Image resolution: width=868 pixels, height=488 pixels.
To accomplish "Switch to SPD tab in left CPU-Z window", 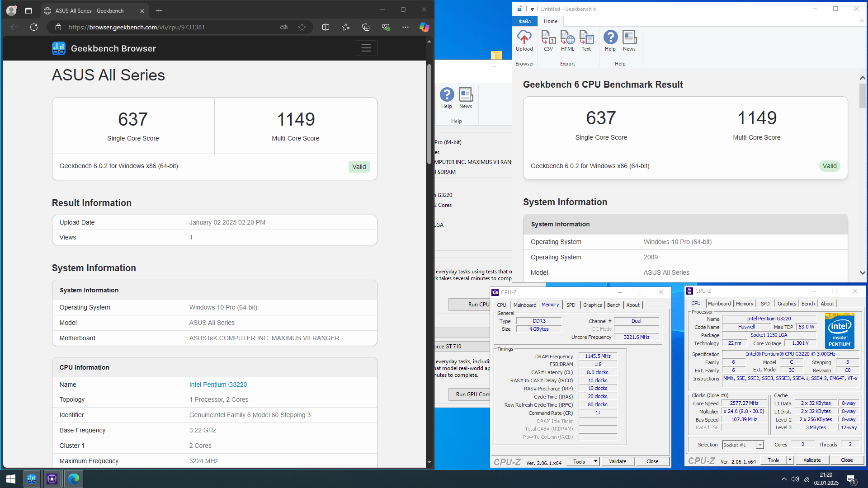I will coord(571,305).
